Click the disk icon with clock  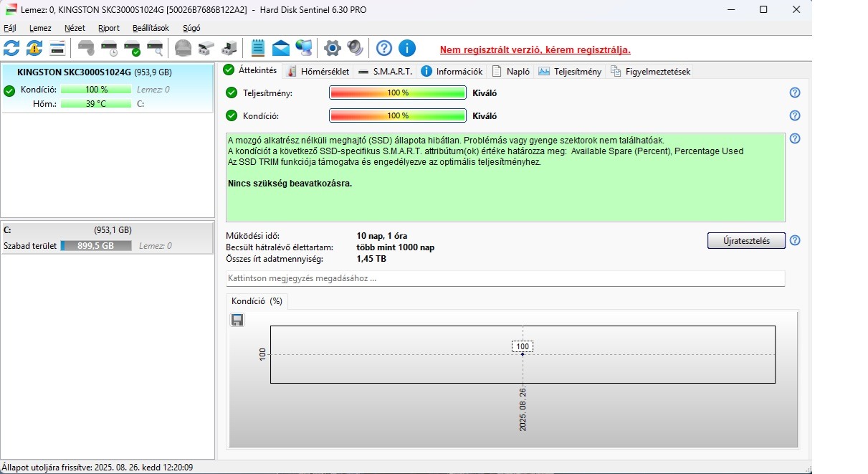pyautogui.click(x=109, y=48)
